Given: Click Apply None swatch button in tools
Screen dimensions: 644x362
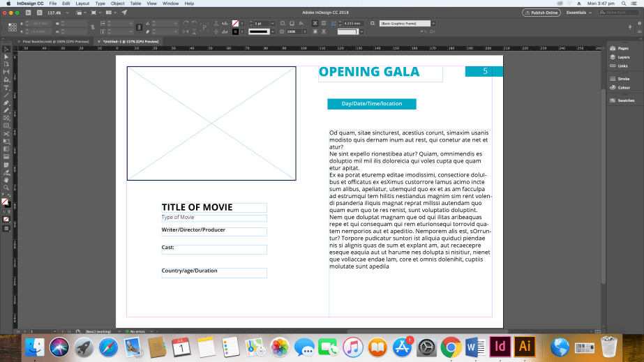Looking at the screenshot, I should (6, 220).
